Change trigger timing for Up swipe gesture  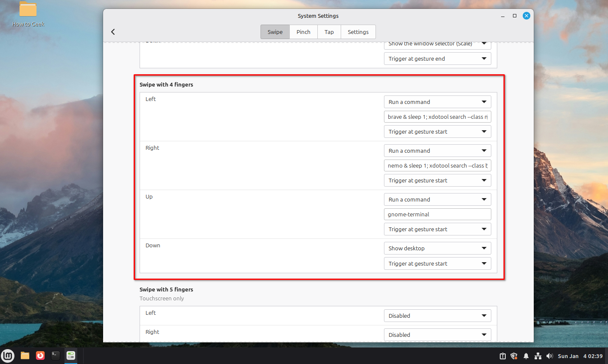pos(437,229)
